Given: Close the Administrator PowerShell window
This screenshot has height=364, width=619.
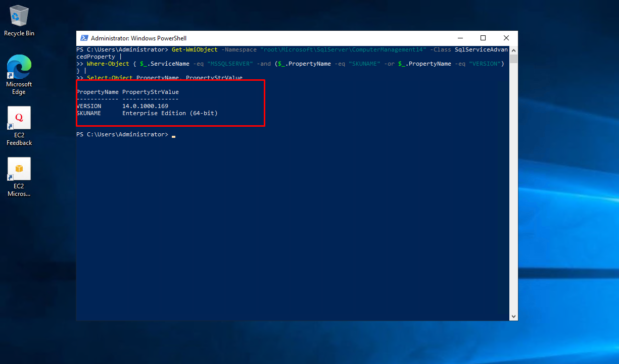Looking at the screenshot, I should (506, 38).
